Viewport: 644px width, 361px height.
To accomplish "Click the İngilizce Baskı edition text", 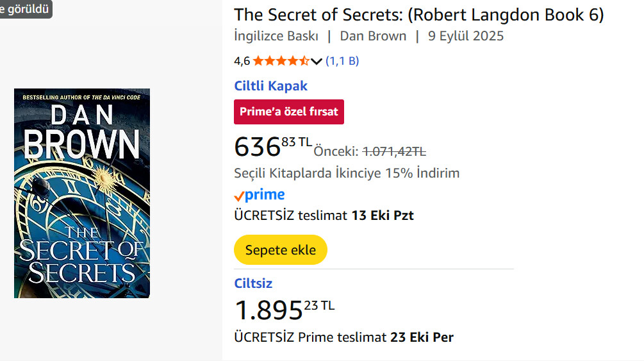I will click(276, 36).
